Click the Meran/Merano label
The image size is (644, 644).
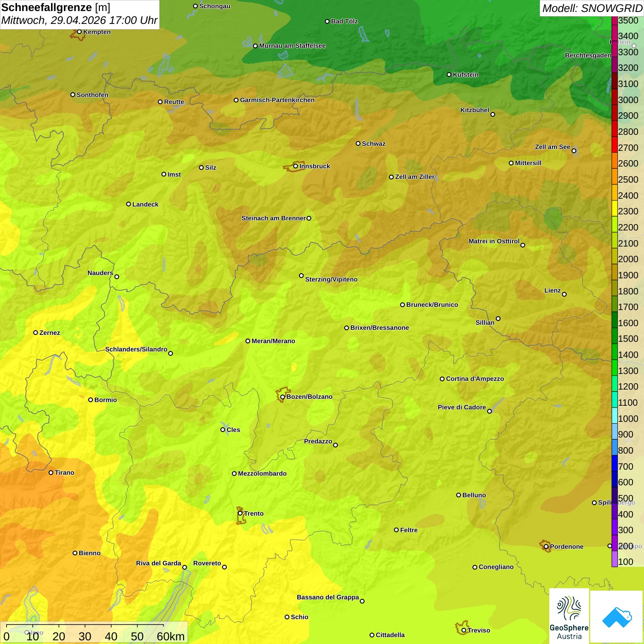pyautogui.click(x=273, y=341)
